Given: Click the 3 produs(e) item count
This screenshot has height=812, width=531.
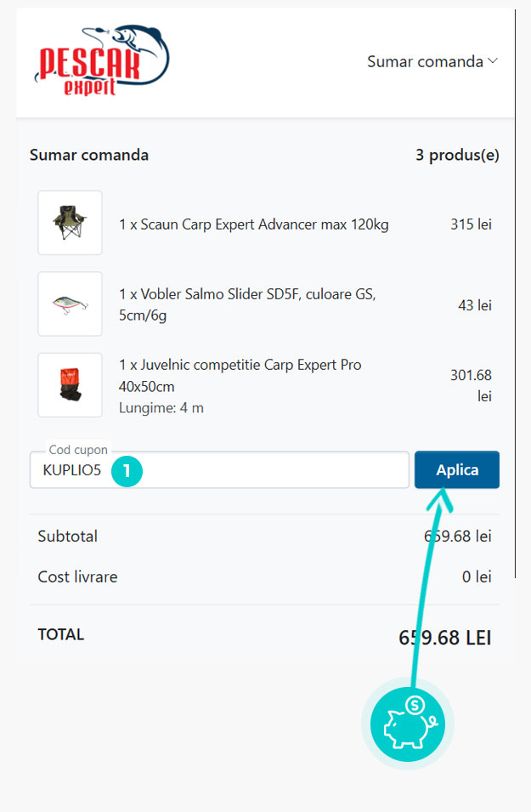Looking at the screenshot, I should (x=457, y=156).
